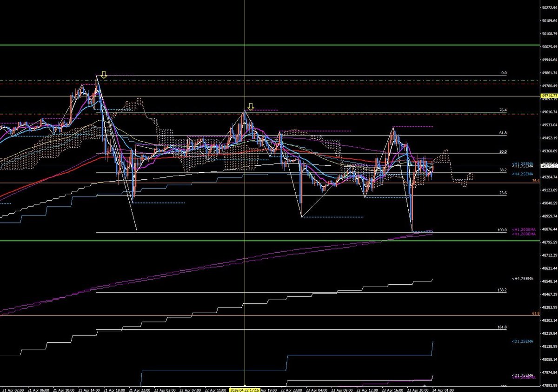
Task: Select the 38.2 Fibonacci level label
Action: tap(503, 170)
